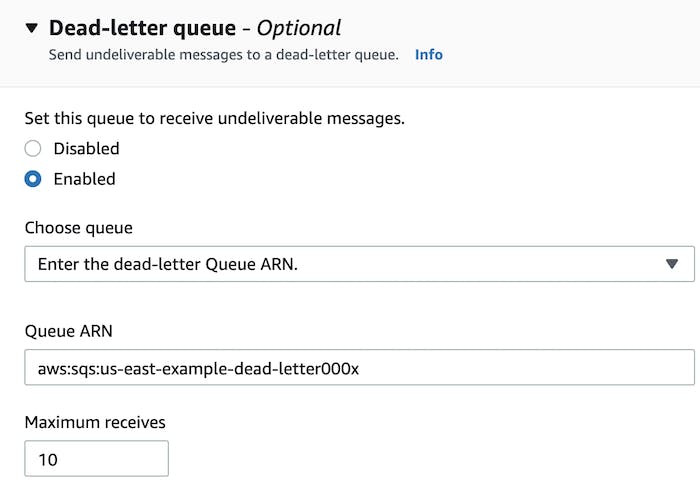Select the Disabled radio button
Image resolution: width=700 pixels, height=484 pixels.
click(x=33, y=148)
